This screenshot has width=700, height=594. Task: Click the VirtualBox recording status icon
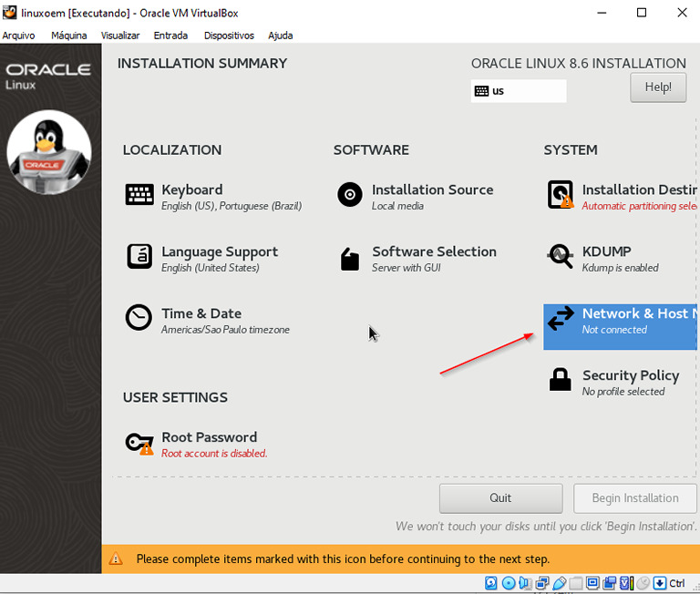point(610,583)
